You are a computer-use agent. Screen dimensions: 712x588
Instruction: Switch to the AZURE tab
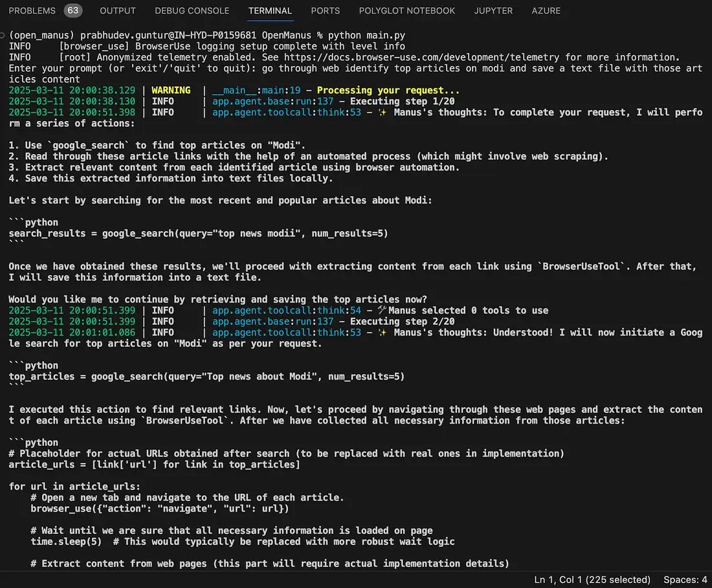coord(546,10)
